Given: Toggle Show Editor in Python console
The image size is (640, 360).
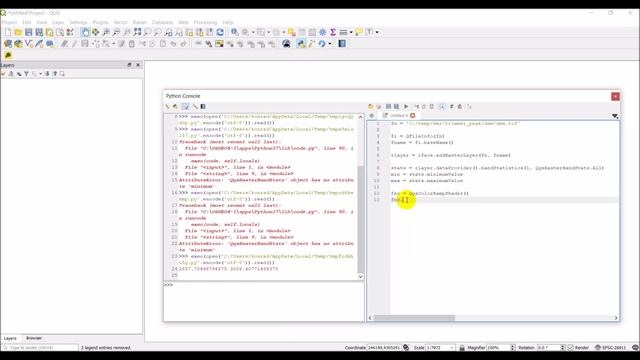Looking at the screenshot, I should 185,107.
